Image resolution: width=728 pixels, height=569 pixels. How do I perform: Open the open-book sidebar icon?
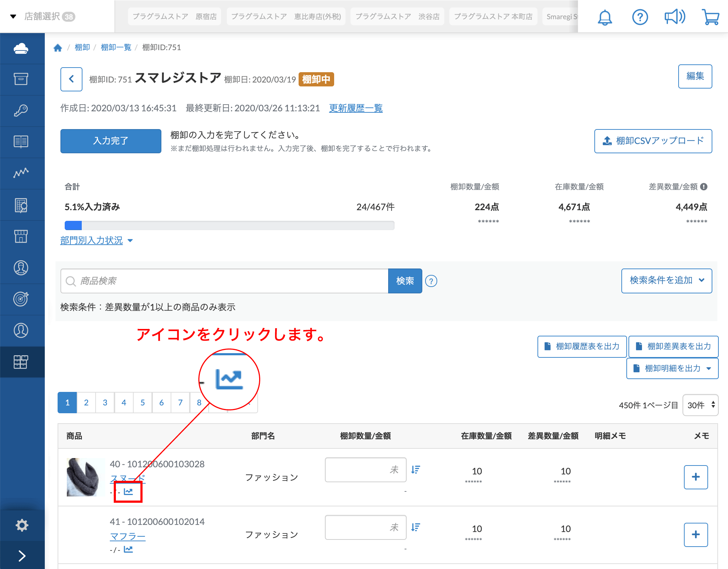click(x=21, y=142)
